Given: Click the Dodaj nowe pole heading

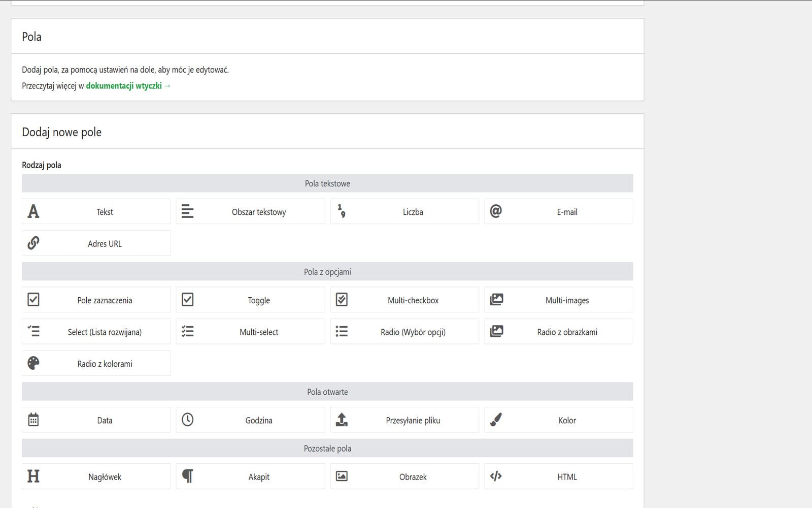Looking at the screenshot, I should [61, 132].
